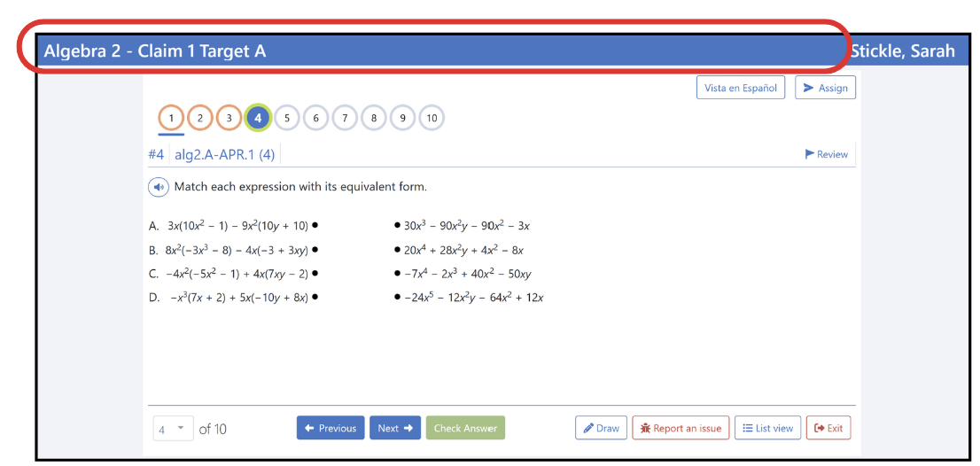The width and height of the screenshot is (980, 466).
Task: Click the alg2.A-APR.1 (4) standard label
Action: 225,154
